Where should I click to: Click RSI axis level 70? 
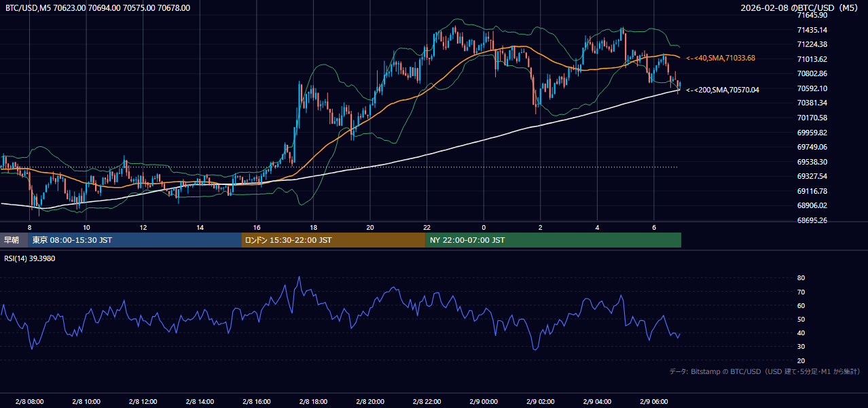click(x=801, y=292)
